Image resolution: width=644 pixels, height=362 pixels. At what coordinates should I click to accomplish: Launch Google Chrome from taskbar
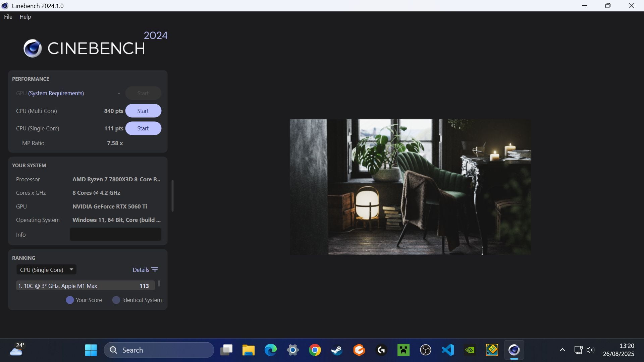[315, 350]
